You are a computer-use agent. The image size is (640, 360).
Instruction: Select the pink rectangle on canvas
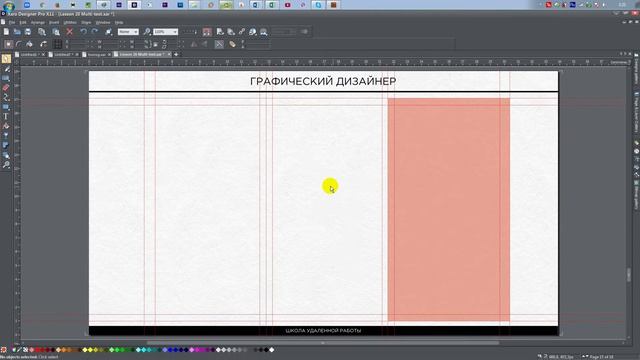pos(449,210)
